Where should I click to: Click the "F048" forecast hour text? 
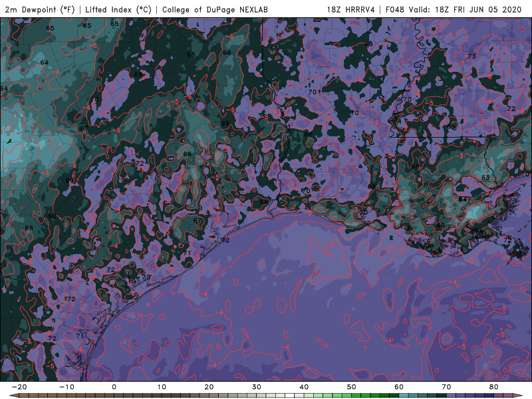click(x=395, y=9)
